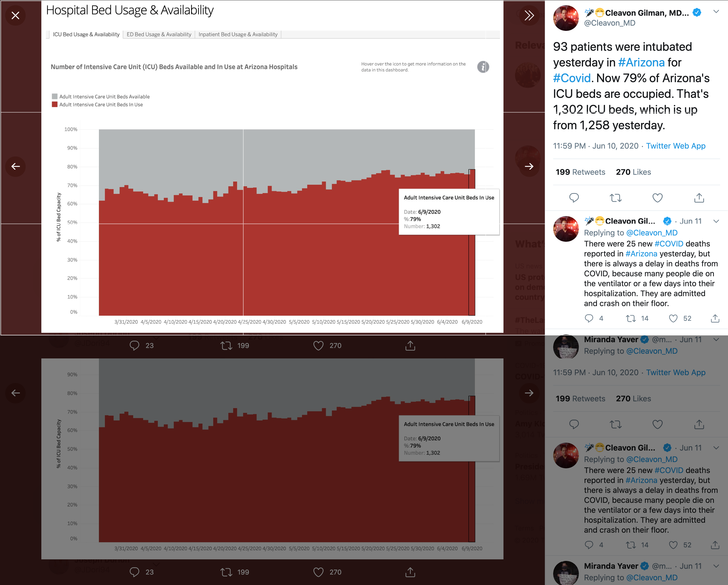Share the main tweet via share icon
The image size is (728, 585).
(x=699, y=198)
